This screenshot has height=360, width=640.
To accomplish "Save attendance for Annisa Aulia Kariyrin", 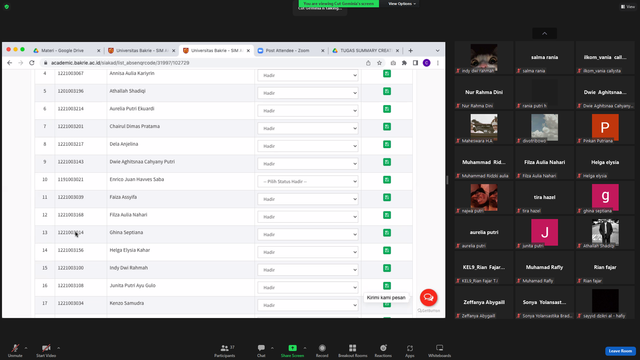I will (x=387, y=73).
